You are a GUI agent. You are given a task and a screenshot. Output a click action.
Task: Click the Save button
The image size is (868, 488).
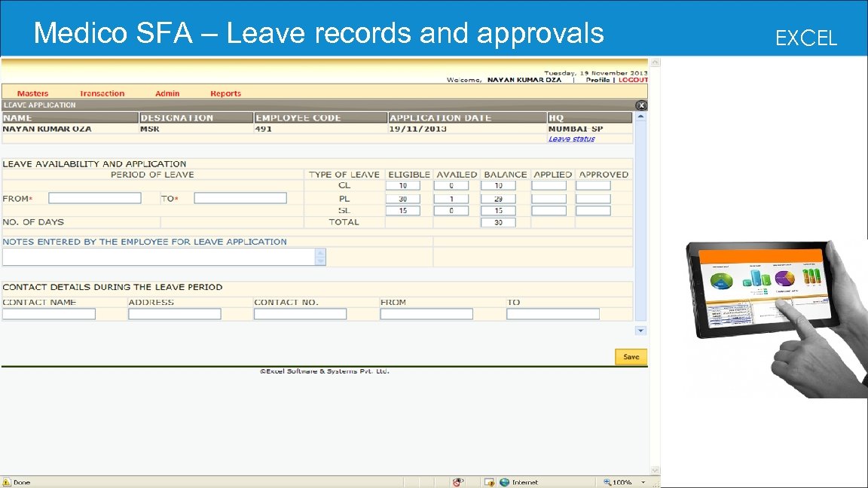(630, 356)
